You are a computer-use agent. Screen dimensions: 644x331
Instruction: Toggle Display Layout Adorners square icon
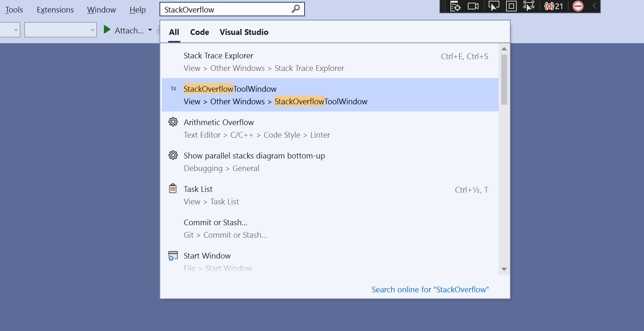(511, 6)
